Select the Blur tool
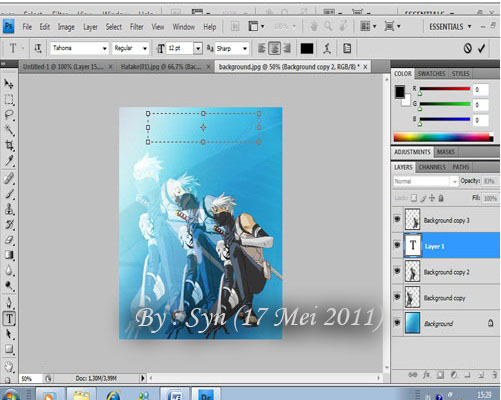This screenshot has height=400, width=501. click(9, 270)
